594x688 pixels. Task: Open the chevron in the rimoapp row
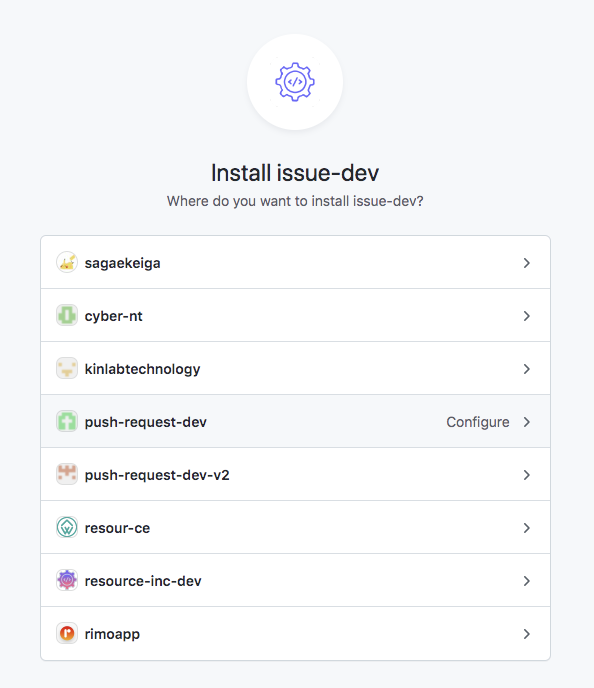(x=526, y=634)
